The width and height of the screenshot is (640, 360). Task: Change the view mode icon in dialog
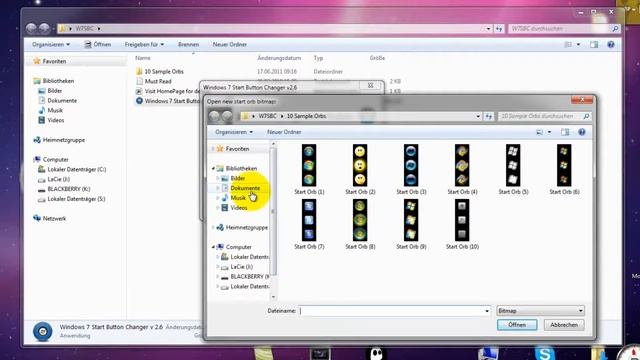tap(540, 132)
